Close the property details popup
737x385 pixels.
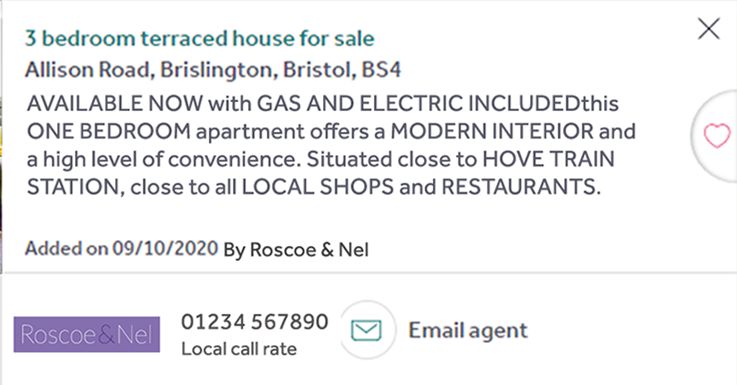pyautogui.click(x=708, y=29)
